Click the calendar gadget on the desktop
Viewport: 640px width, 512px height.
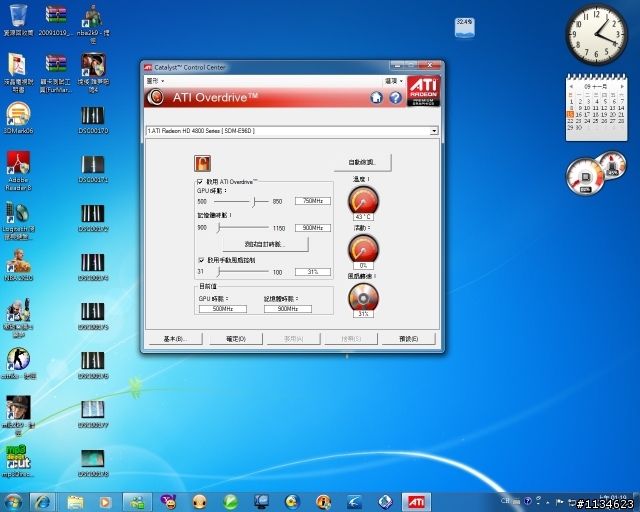(x=596, y=107)
